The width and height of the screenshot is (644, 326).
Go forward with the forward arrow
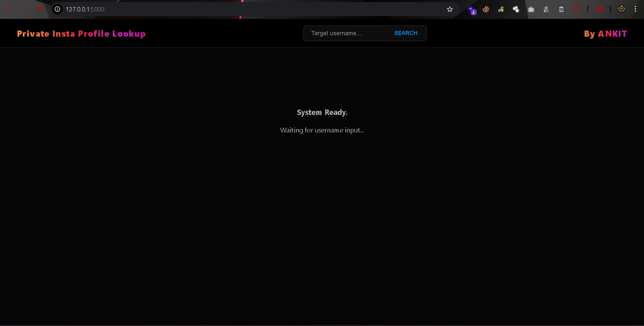click(24, 9)
